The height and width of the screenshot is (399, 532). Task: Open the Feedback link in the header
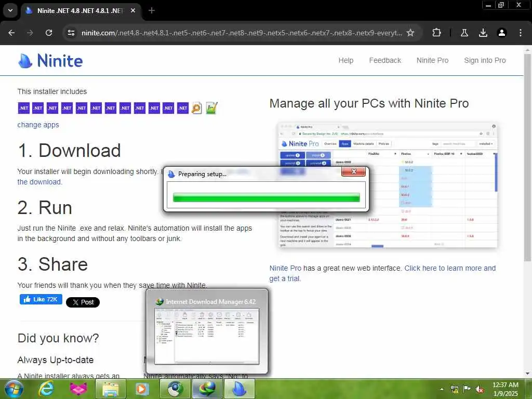(x=385, y=60)
